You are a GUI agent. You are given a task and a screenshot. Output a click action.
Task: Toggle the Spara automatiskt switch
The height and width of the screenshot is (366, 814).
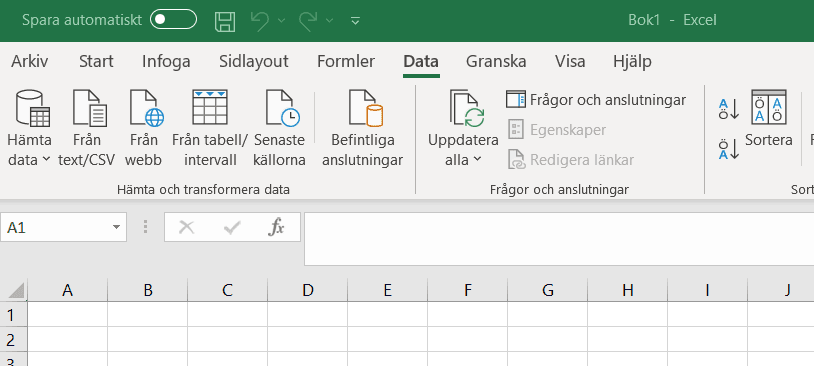tap(173, 20)
